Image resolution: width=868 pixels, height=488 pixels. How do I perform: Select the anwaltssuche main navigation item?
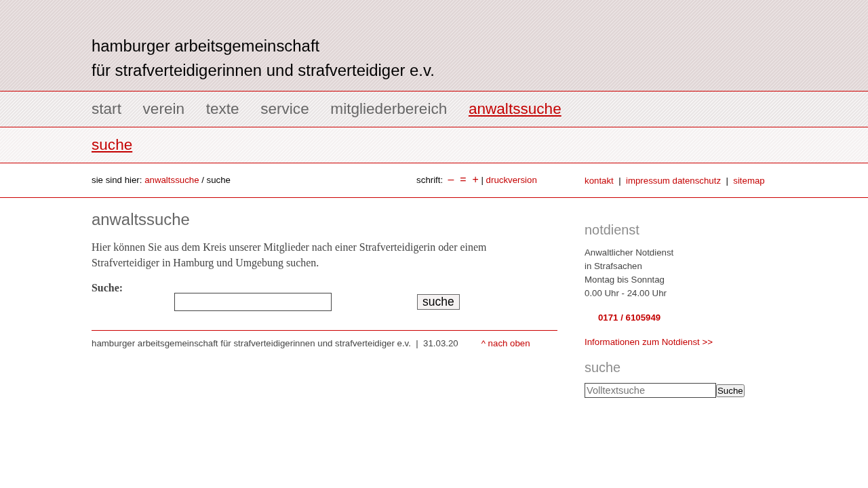(x=515, y=109)
